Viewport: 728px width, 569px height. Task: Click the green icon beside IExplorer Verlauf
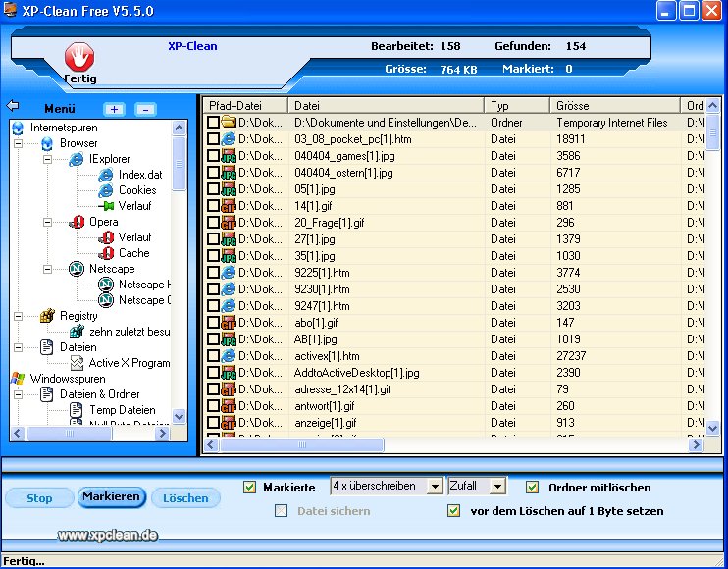coord(106,206)
